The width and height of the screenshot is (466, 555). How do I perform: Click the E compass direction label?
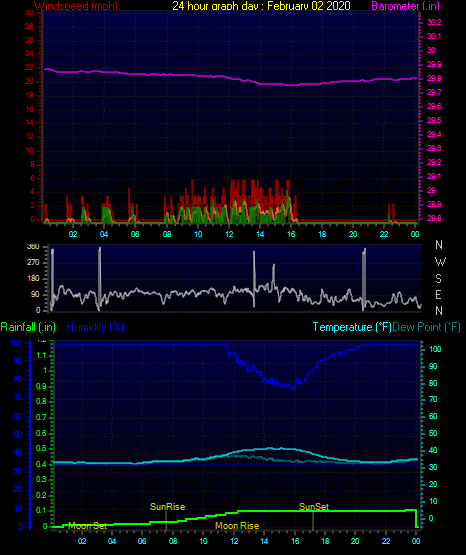pyautogui.click(x=438, y=294)
